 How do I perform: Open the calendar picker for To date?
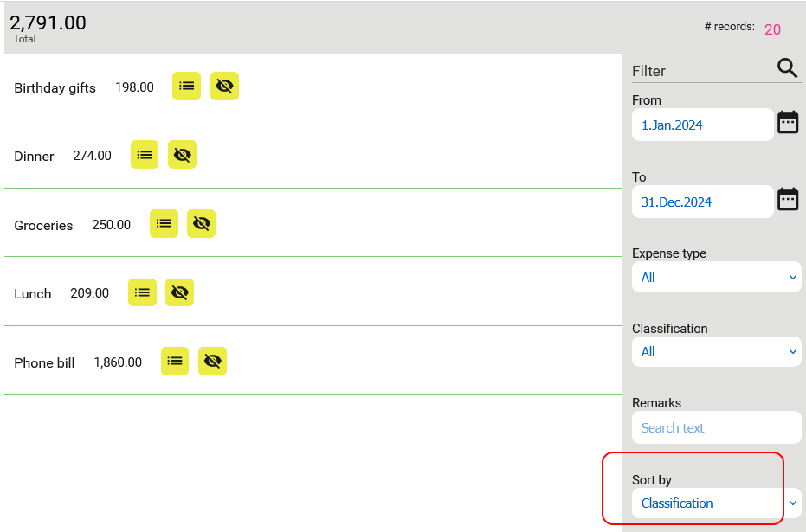pos(787,199)
